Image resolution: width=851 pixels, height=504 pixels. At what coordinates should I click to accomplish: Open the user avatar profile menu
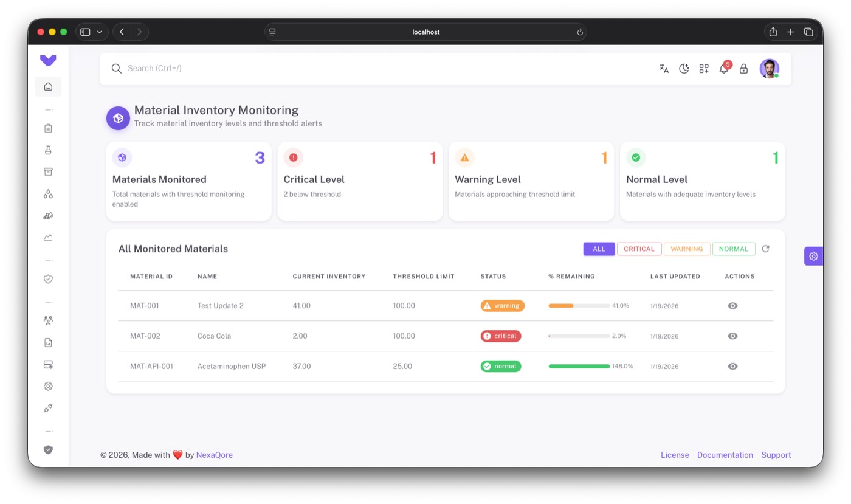pyautogui.click(x=769, y=69)
